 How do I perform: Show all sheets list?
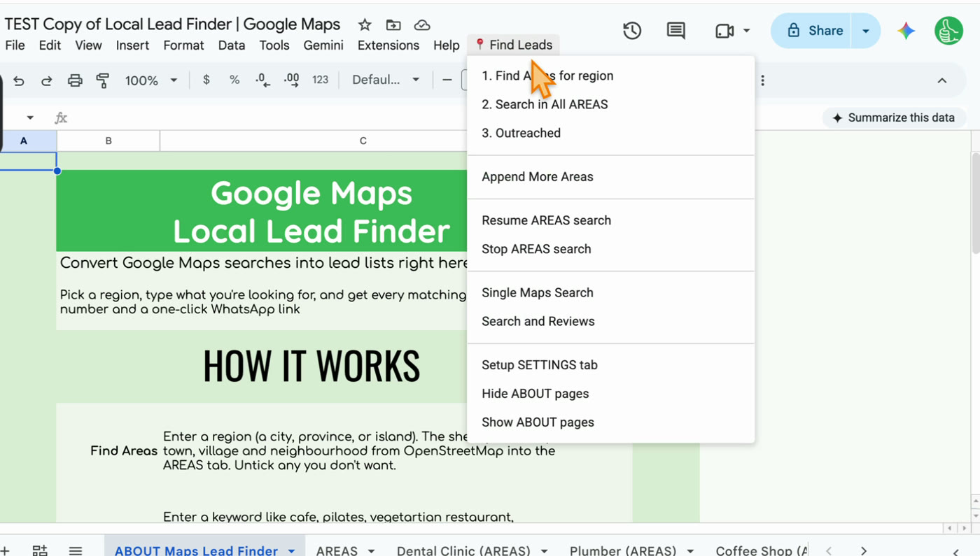pyautogui.click(x=76, y=550)
